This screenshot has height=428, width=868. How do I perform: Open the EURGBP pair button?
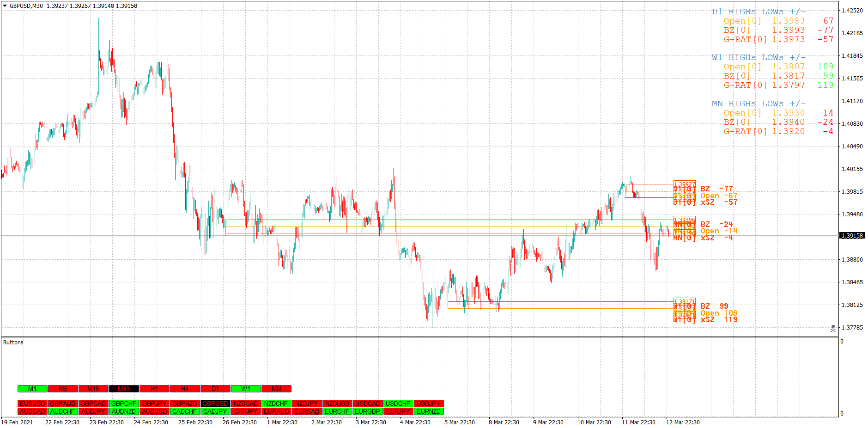click(x=368, y=411)
